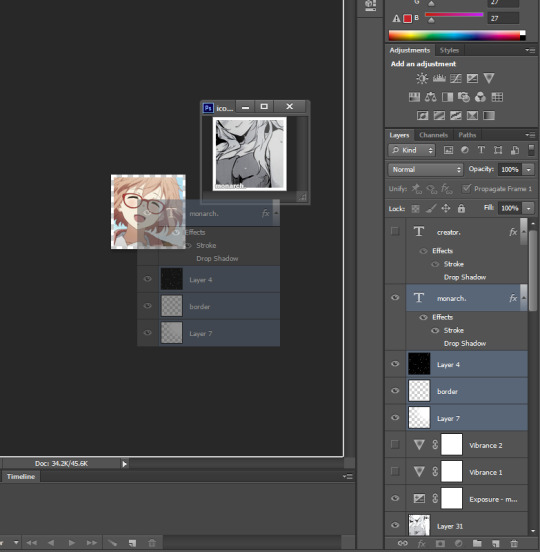Select the Layers tab
Viewport: 540px width, 552px height.
pos(399,135)
